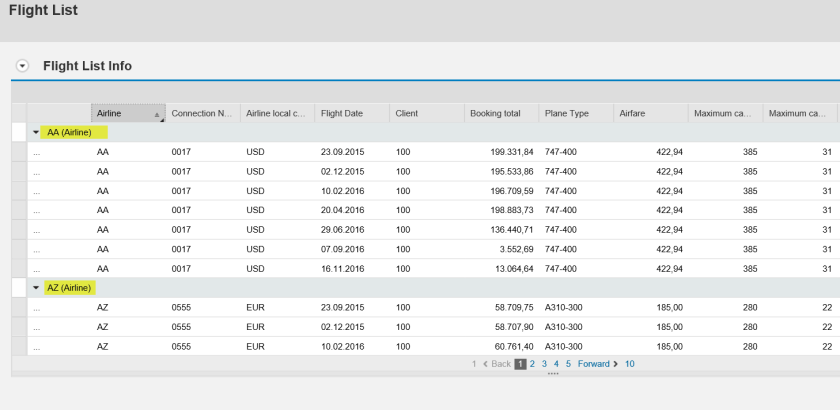Click the table resize handle dots below pagination
840x410 pixels.
tap(551, 372)
